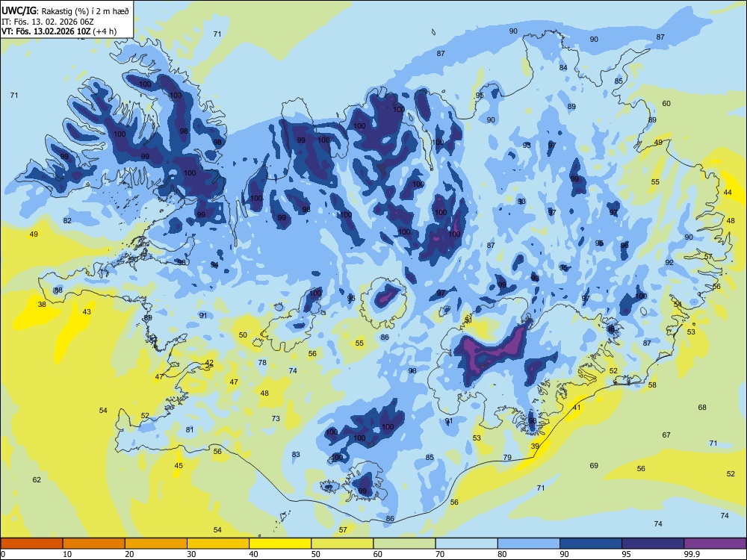Select the pale green 60–70 legend swatch
This screenshot has height=560, width=747.
click(x=404, y=544)
